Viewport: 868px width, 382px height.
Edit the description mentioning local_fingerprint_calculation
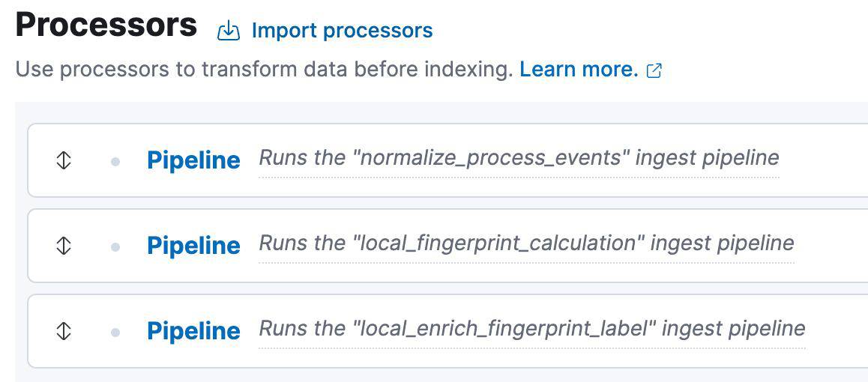tap(526, 243)
